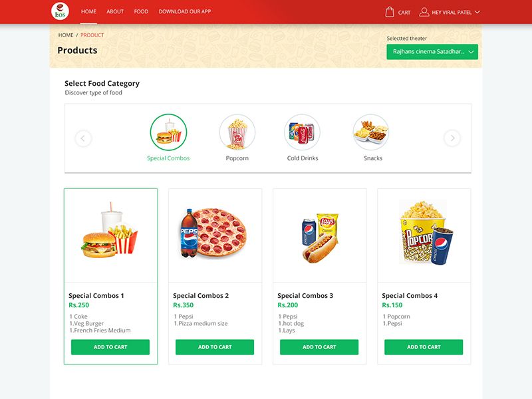The image size is (532, 399).
Task: Select the Special Combos category icon
Action: click(x=168, y=132)
